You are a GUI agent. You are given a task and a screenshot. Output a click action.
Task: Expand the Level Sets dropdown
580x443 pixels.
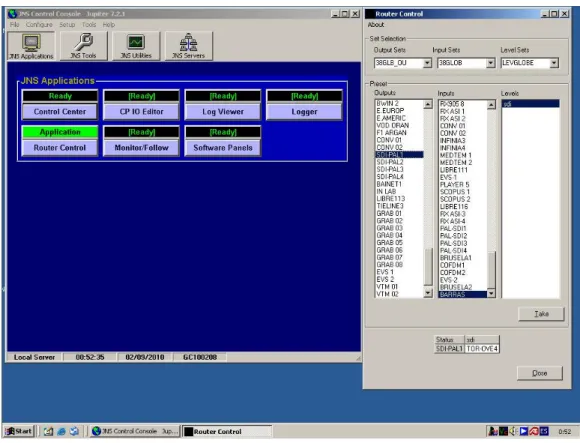coord(554,63)
